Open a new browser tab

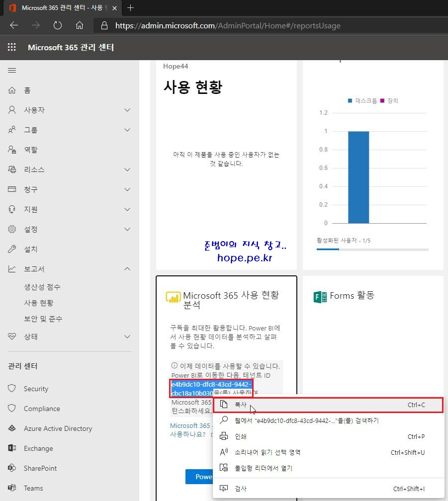(x=130, y=8)
